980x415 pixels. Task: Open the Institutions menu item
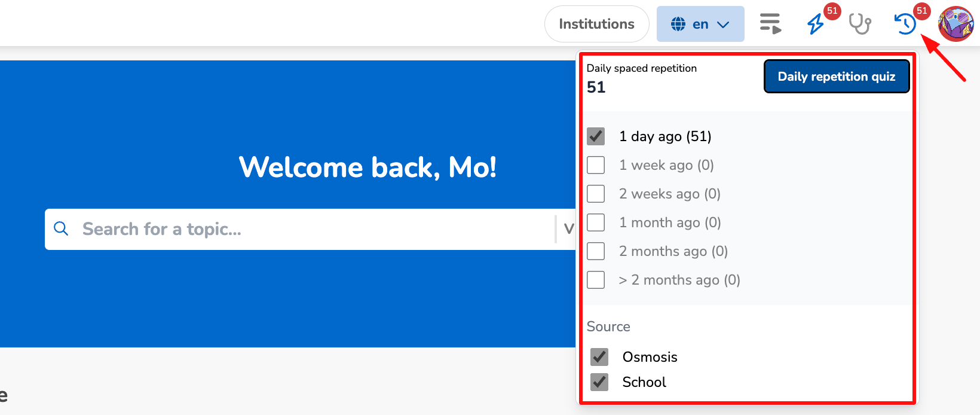point(596,24)
